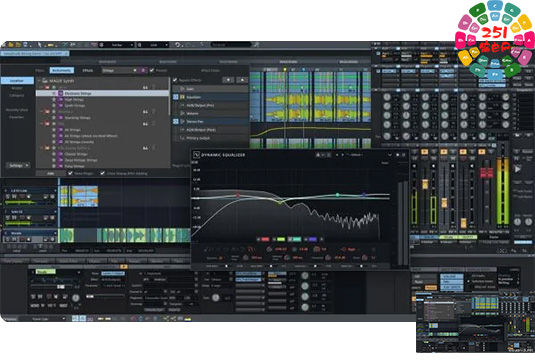Viewport: 535px width, 363px height.
Task: Select the blue EQ band node on curve
Action: [364, 195]
